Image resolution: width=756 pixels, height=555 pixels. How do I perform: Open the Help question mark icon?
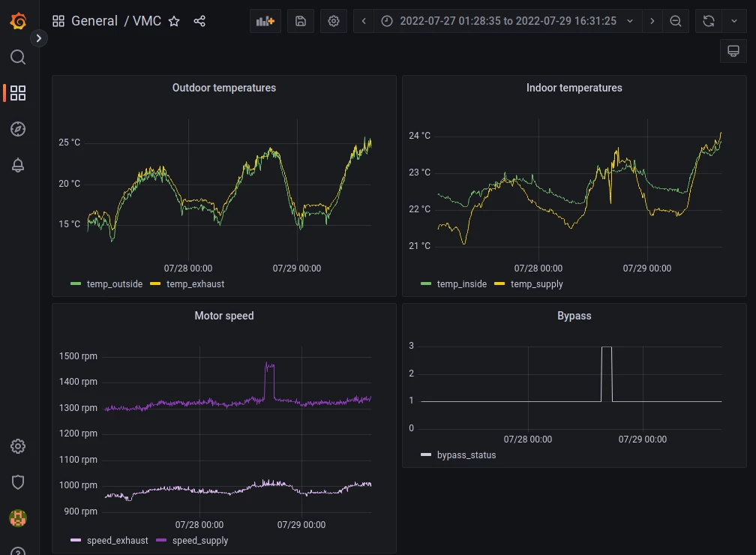pos(18,551)
